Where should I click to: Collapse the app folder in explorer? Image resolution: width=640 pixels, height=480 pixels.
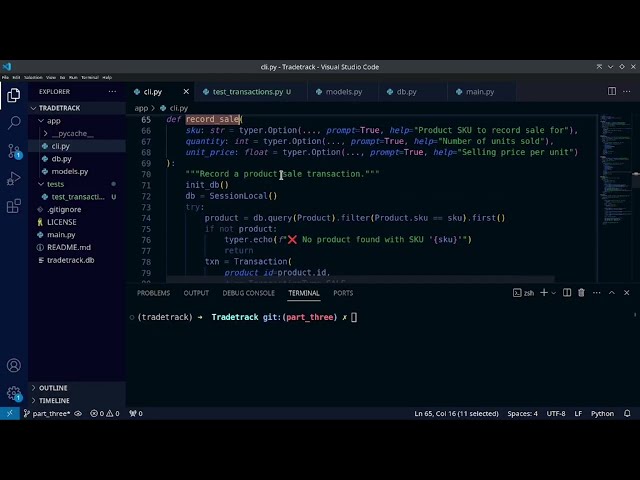pyautogui.click(x=77, y=121)
